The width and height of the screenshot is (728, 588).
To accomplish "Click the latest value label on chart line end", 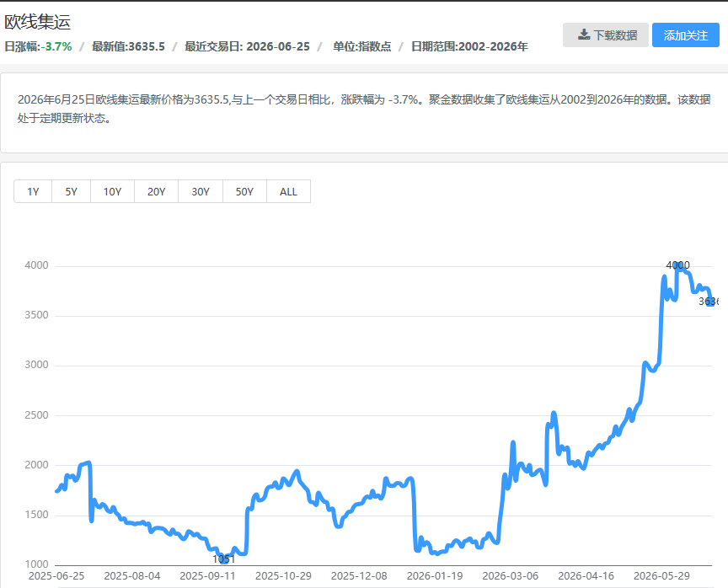I will click(709, 302).
